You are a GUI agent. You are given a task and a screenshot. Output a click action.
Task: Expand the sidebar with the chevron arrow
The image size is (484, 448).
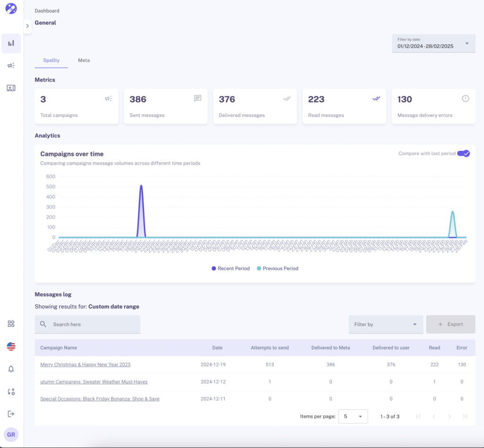point(27,26)
